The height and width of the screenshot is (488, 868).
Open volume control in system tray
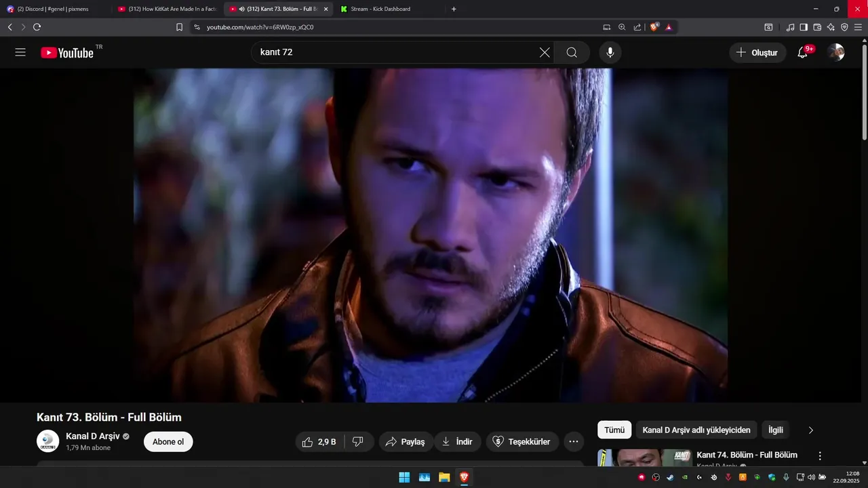tap(811, 477)
